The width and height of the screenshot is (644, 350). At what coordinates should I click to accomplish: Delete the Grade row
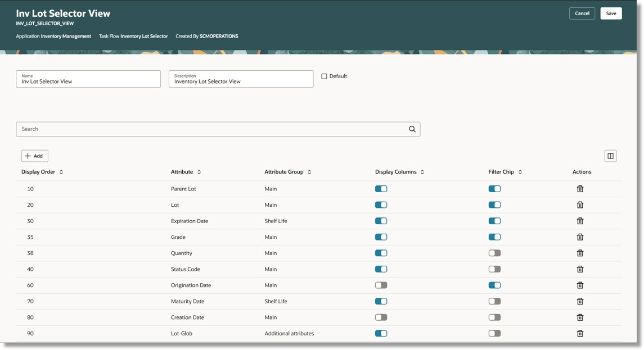(580, 237)
